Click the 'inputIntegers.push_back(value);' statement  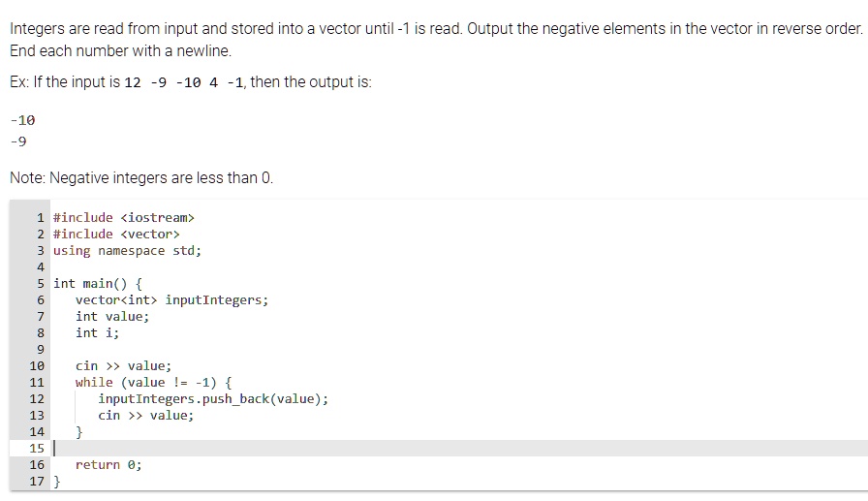coord(213,398)
